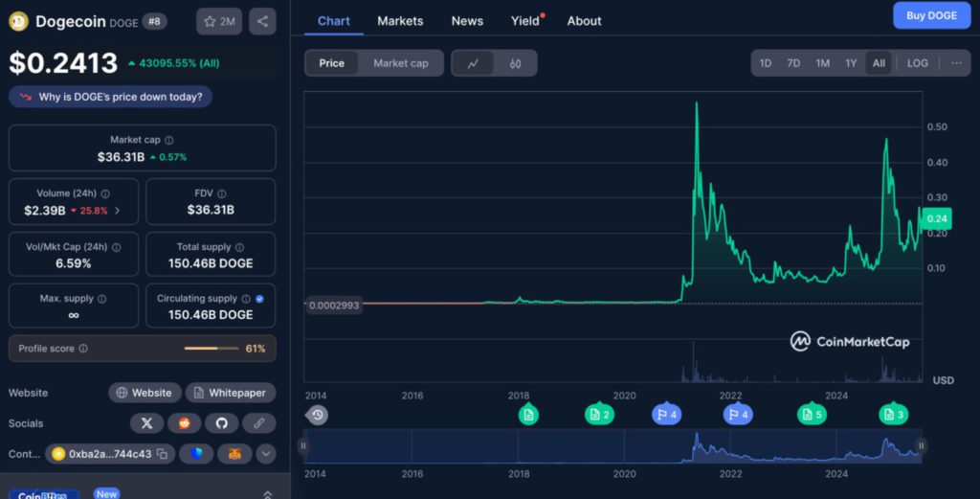Open the Markets tab
This screenshot has width=980, height=499.
pos(400,20)
